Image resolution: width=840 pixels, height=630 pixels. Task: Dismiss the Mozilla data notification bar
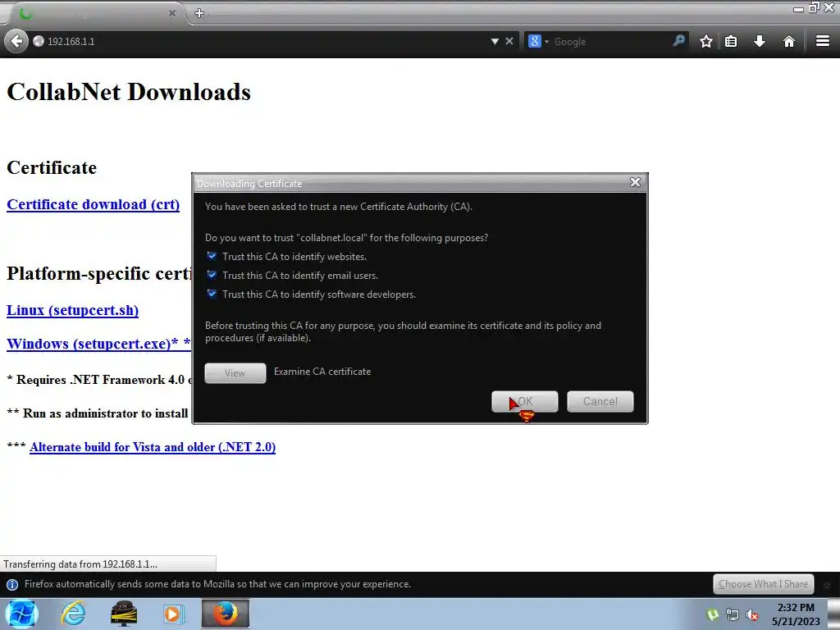[x=827, y=584]
